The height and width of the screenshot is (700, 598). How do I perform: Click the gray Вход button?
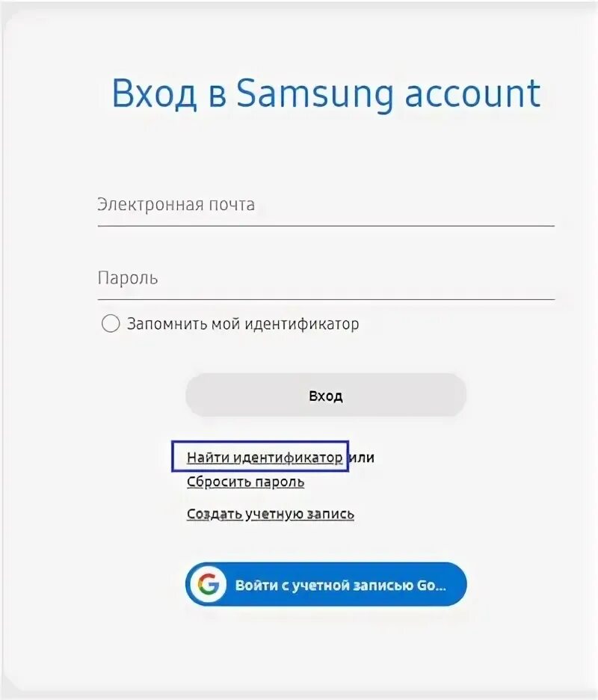click(x=326, y=395)
